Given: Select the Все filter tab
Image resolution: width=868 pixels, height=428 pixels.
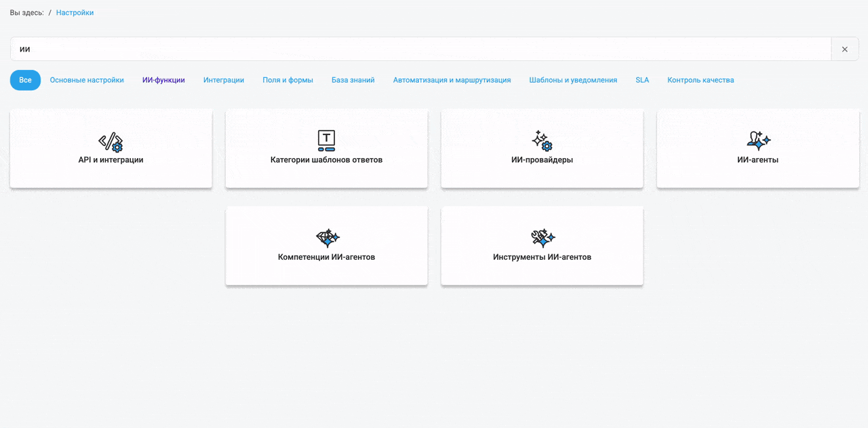Looking at the screenshot, I should [x=25, y=80].
